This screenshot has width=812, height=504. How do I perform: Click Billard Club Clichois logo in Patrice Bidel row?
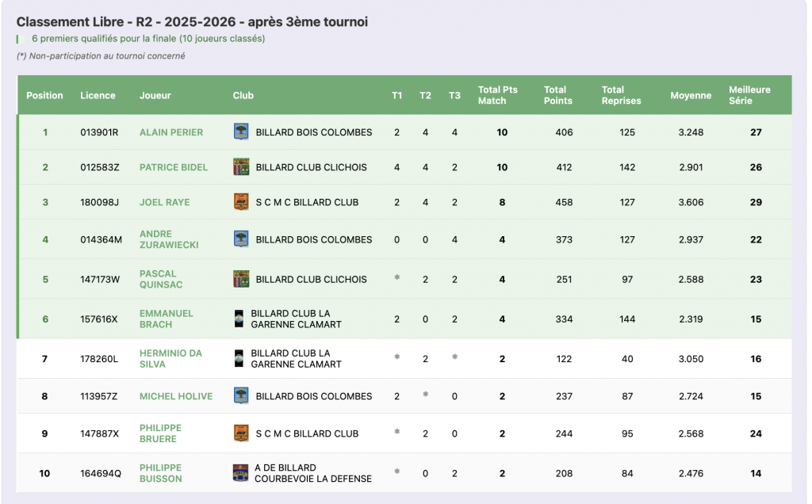[241, 167]
